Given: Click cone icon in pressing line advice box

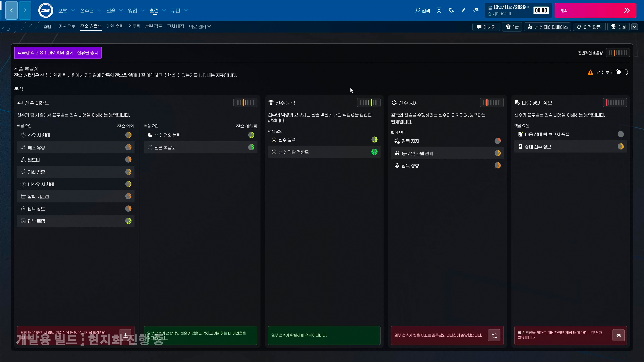Looking at the screenshot, I should pos(125,335).
